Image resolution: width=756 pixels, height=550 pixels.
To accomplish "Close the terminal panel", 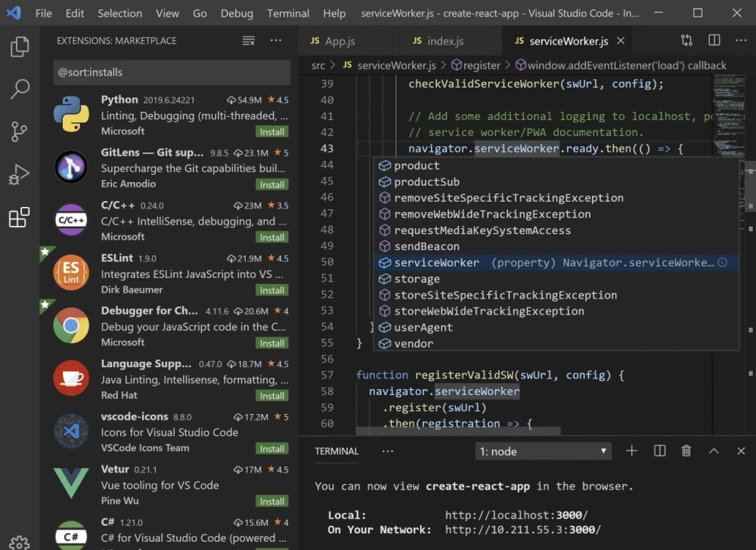I will pos(741,451).
